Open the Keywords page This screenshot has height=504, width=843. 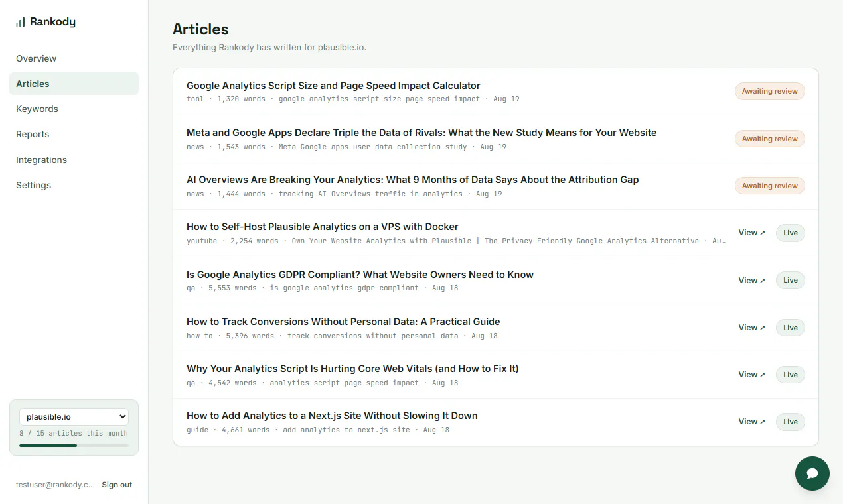pyautogui.click(x=74, y=109)
